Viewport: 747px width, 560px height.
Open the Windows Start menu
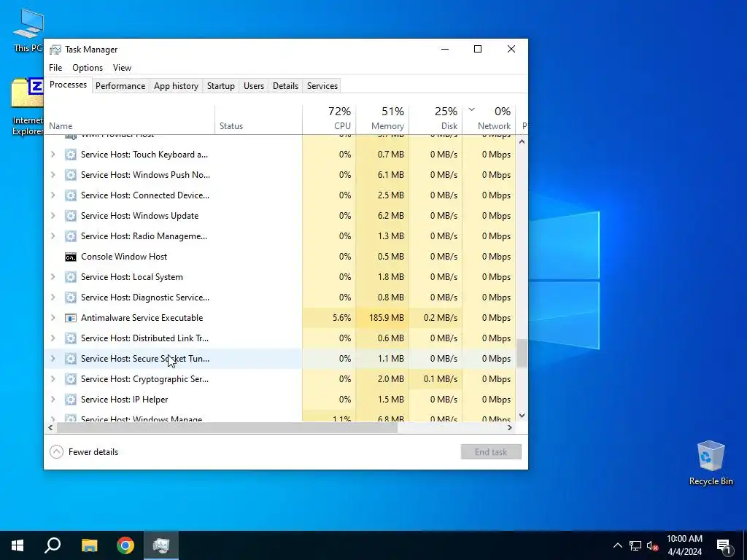(x=18, y=545)
